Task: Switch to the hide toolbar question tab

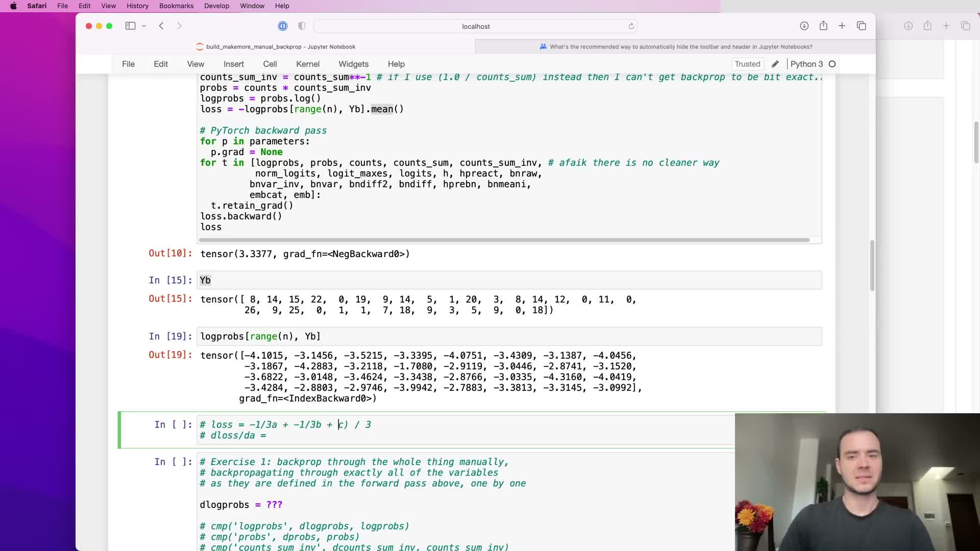Action: tap(675, 46)
